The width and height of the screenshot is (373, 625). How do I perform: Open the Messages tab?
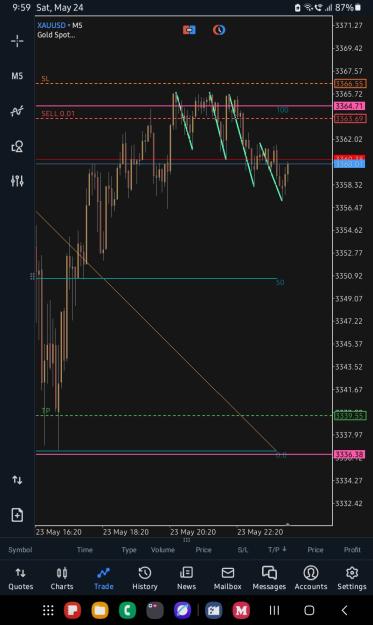pyautogui.click(x=269, y=579)
